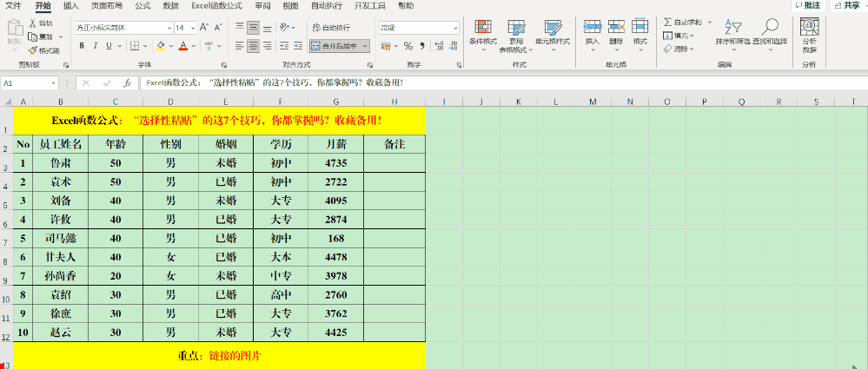This screenshot has height=369, width=868.
Task: Toggle Italic formatting
Action: (x=96, y=45)
